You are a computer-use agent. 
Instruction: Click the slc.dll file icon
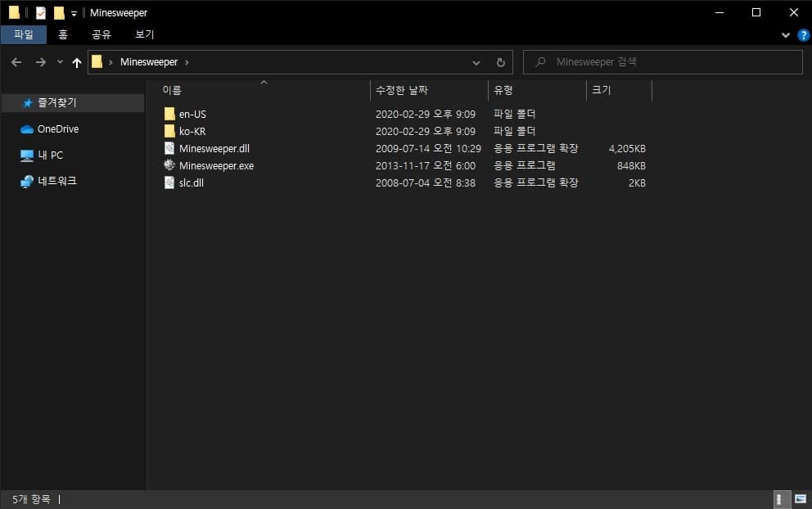(x=169, y=182)
